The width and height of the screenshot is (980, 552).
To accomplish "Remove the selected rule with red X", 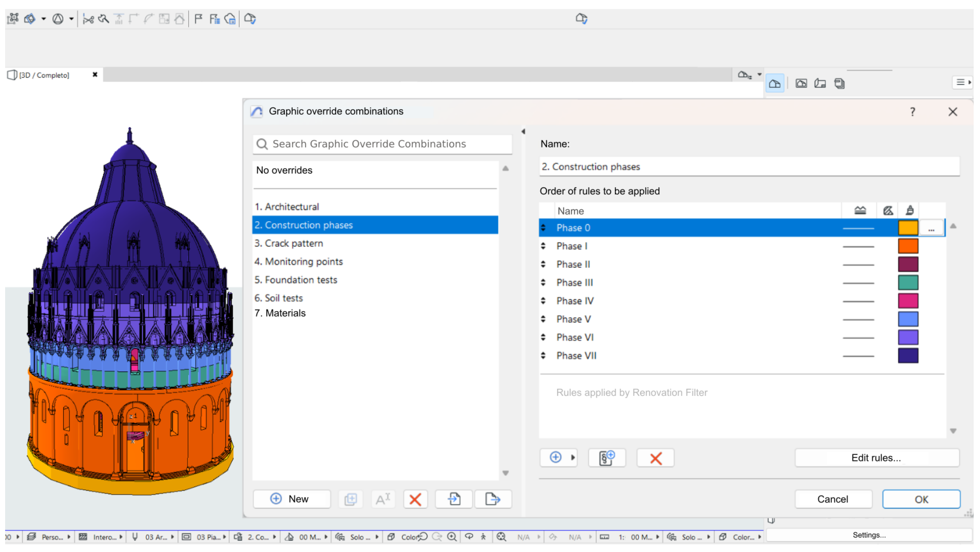I will click(x=655, y=458).
